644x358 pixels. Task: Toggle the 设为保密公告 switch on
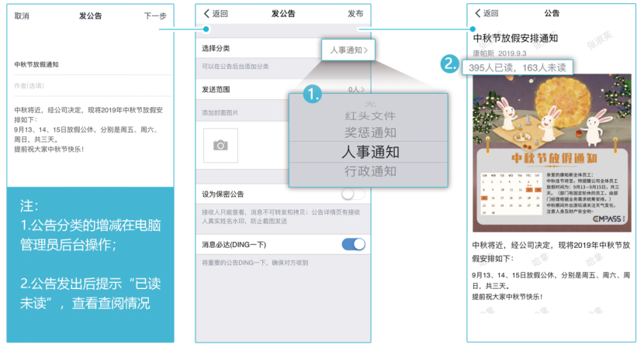click(353, 194)
